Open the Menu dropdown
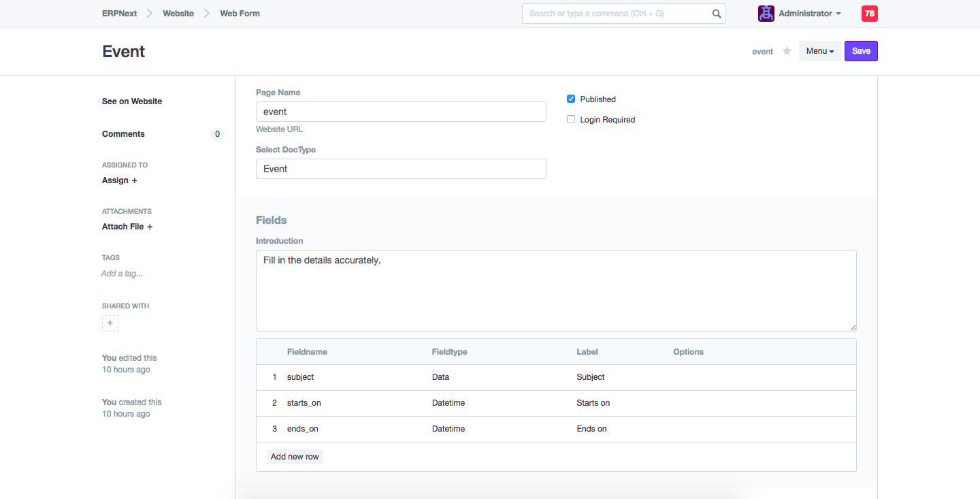The height and width of the screenshot is (499, 980). 819,51
